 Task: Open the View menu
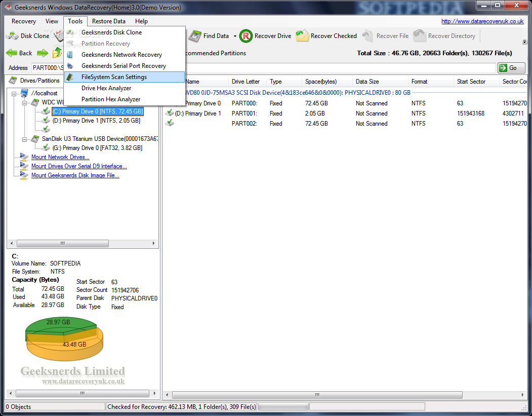[52, 21]
